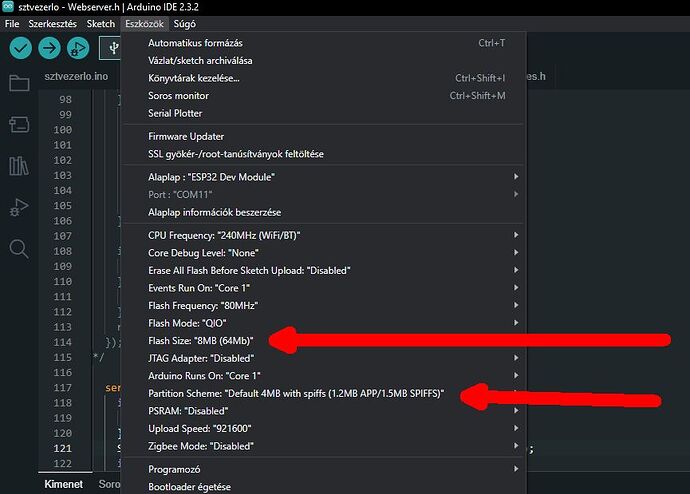Screen dimensions: 690x494
Task: Click the Verify checkmark button
Action: tap(20, 48)
